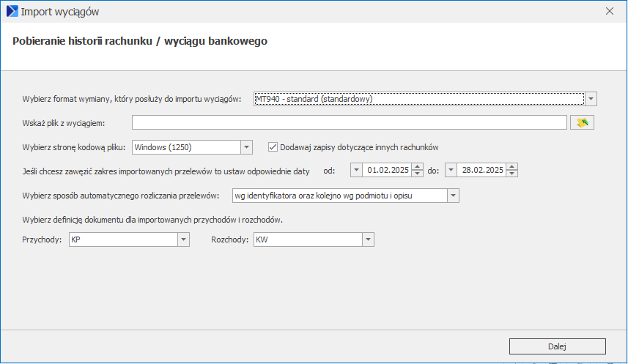This screenshot has width=628, height=364.
Task: Expand the file code page dropdown (Windows 1250)
Action: tap(246, 146)
